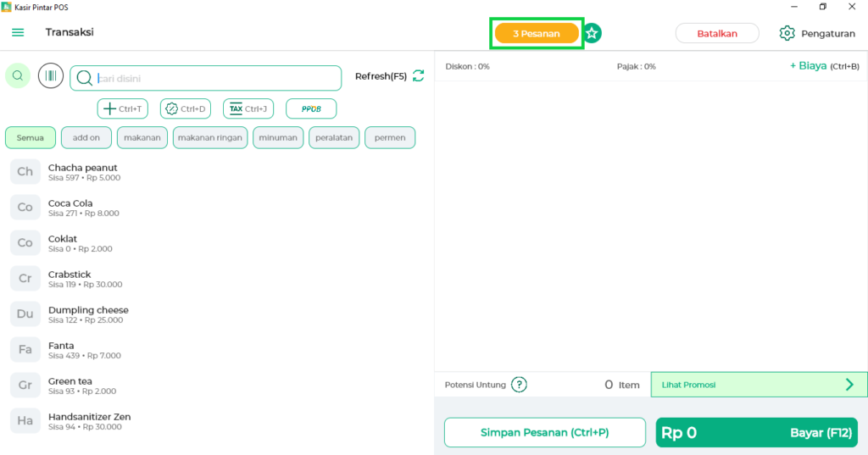
Task: Activate the barcode scanner icon
Action: (x=51, y=76)
